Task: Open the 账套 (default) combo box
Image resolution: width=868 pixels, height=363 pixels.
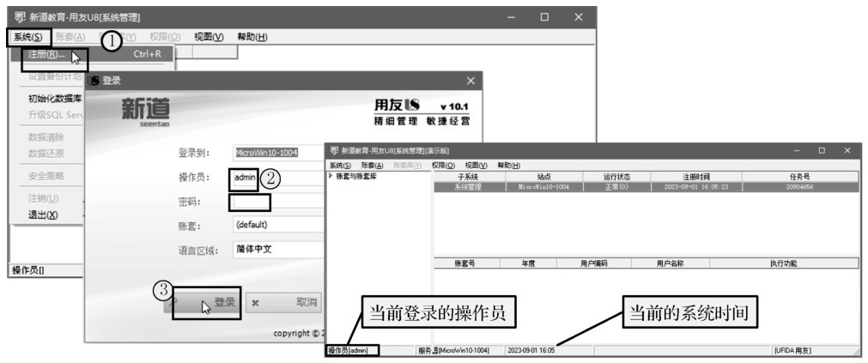Action: 276,225
